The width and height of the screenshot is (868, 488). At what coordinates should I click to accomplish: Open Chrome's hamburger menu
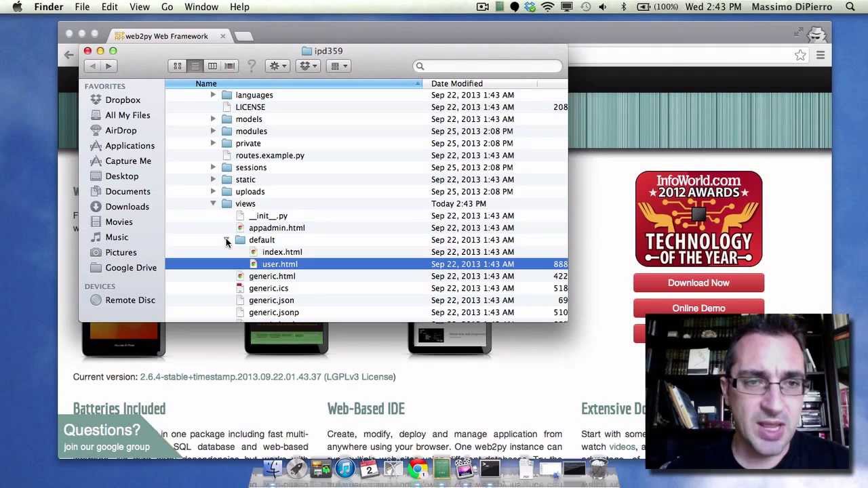pos(821,56)
